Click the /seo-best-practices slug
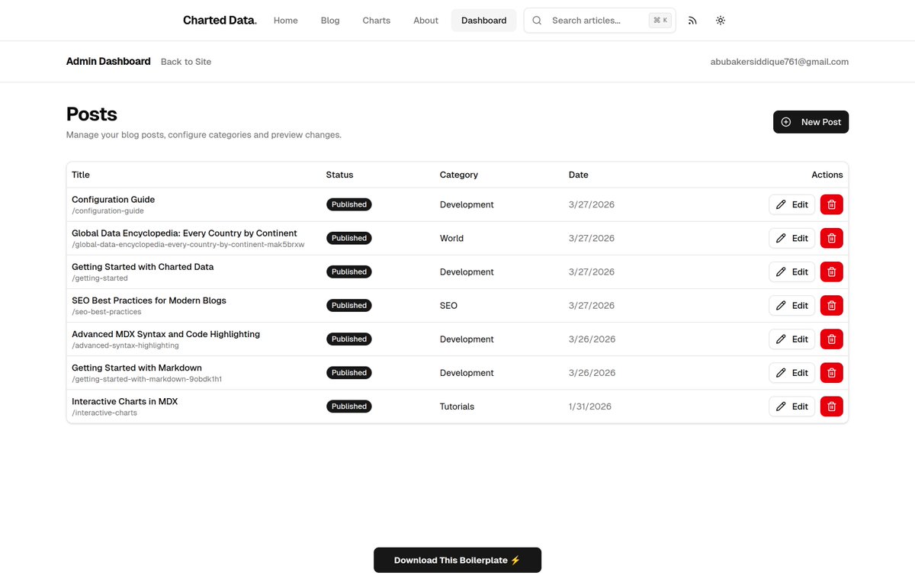915x588 pixels. click(107, 312)
